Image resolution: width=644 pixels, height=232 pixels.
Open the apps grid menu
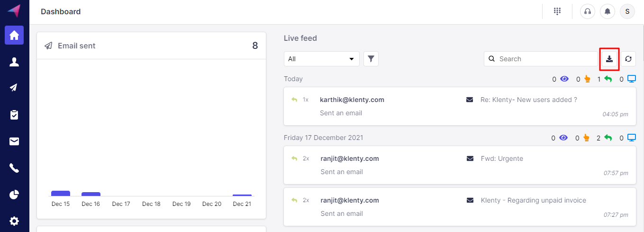[557, 11]
